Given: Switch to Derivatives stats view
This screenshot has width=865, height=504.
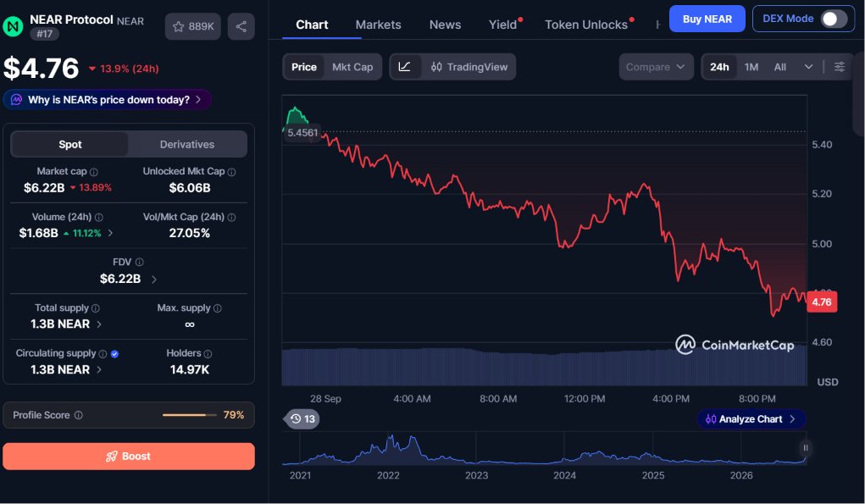Looking at the screenshot, I should (x=187, y=145).
